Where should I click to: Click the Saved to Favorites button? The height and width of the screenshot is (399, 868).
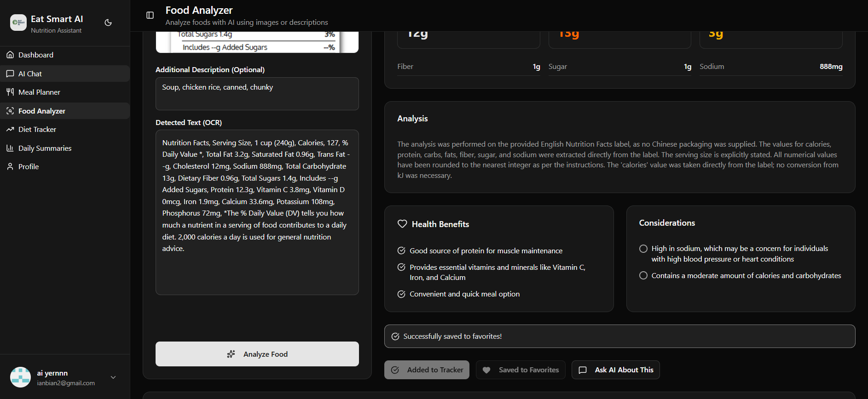(521, 370)
